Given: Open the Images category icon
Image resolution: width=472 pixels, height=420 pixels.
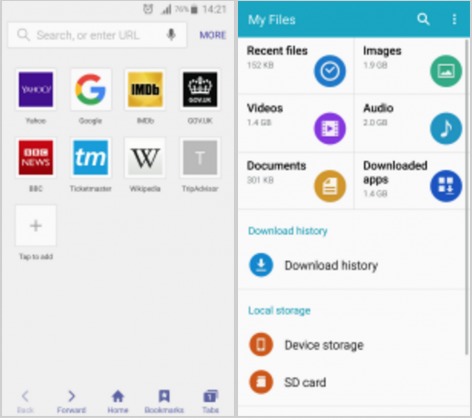Looking at the screenshot, I should click(x=446, y=71).
